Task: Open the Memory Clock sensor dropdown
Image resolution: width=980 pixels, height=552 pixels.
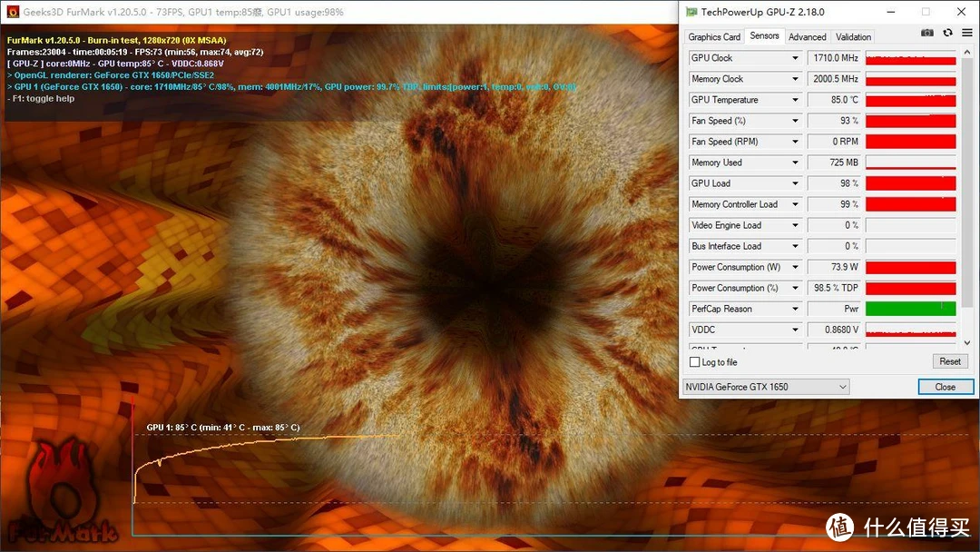Action: pyautogui.click(x=795, y=79)
